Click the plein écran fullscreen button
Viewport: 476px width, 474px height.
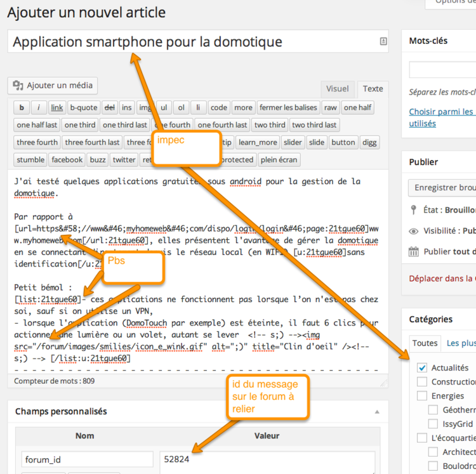pyautogui.click(x=279, y=160)
